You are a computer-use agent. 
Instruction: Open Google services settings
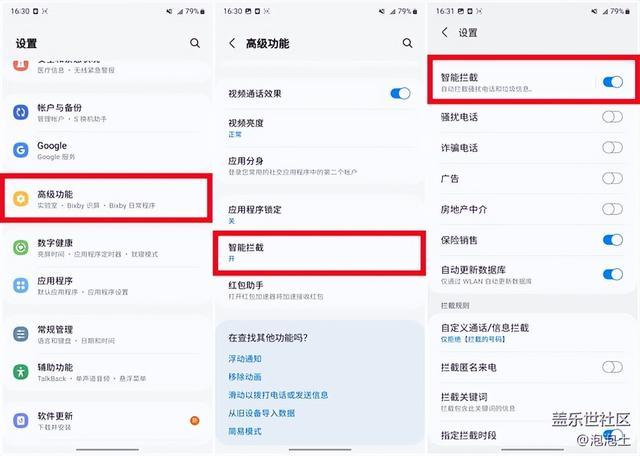107,150
